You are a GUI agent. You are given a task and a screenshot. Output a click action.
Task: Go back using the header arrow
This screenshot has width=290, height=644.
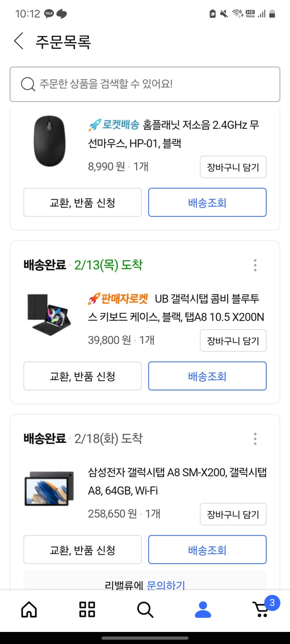point(19,41)
